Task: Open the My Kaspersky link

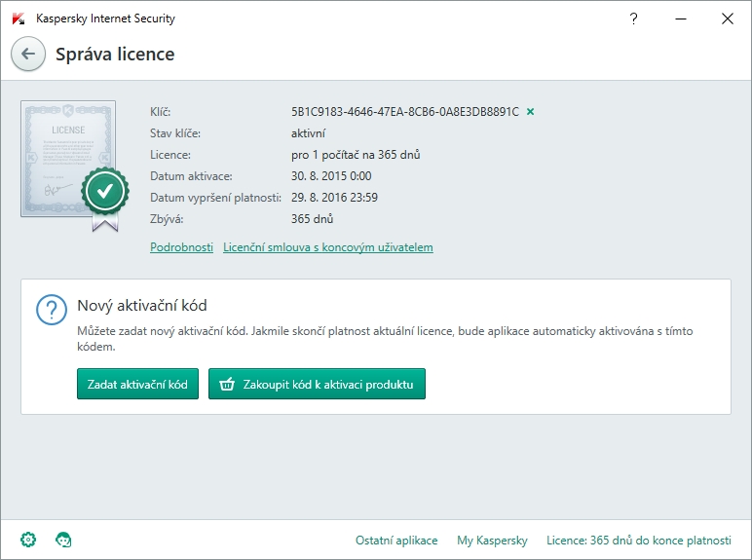Action: tap(492, 541)
